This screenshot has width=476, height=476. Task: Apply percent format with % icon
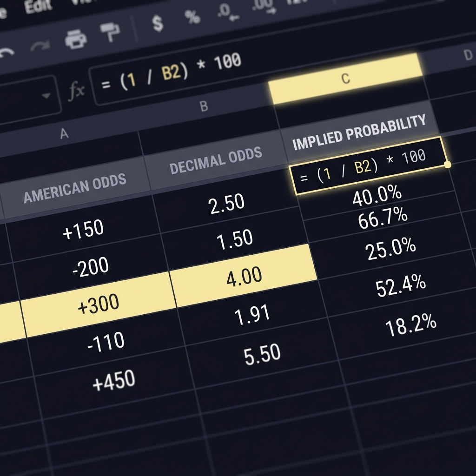192,17
